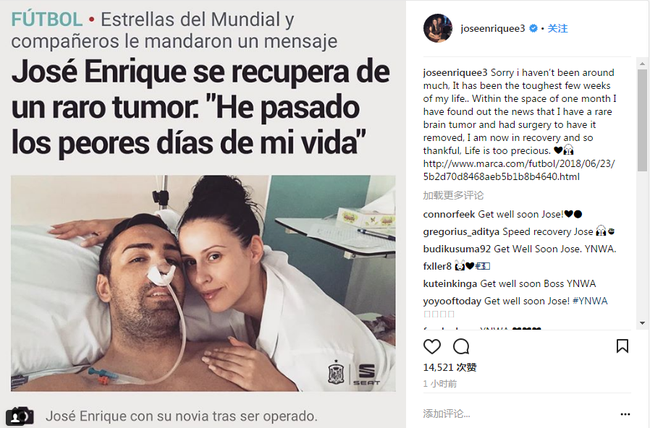The image size is (650, 428).
Task: Open the three-dot more options menu
Action: click(625, 414)
